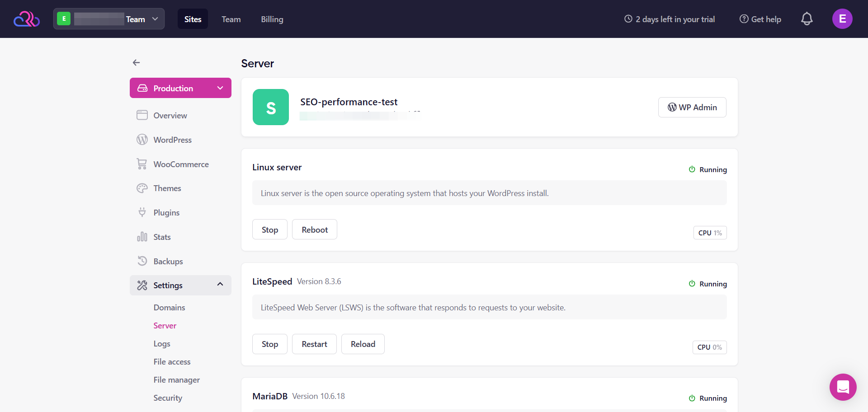This screenshot has height=412, width=868.
Task: Reboot the Linux server
Action: [x=315, y=229]
